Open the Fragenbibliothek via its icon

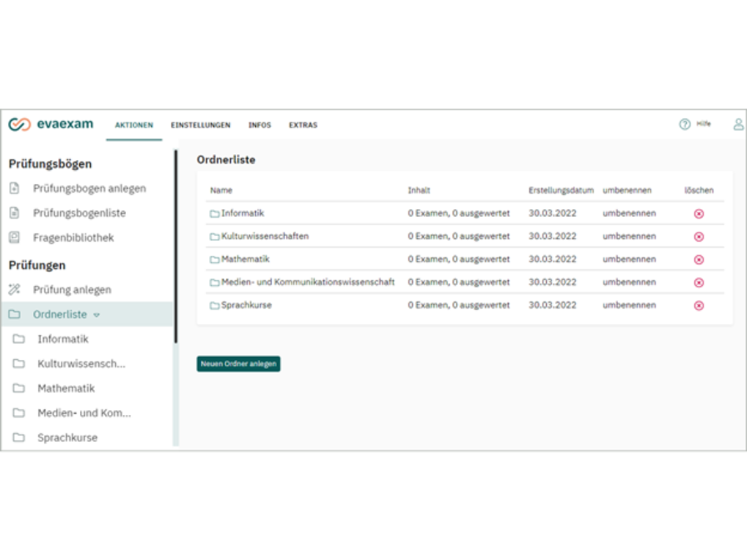14,237
